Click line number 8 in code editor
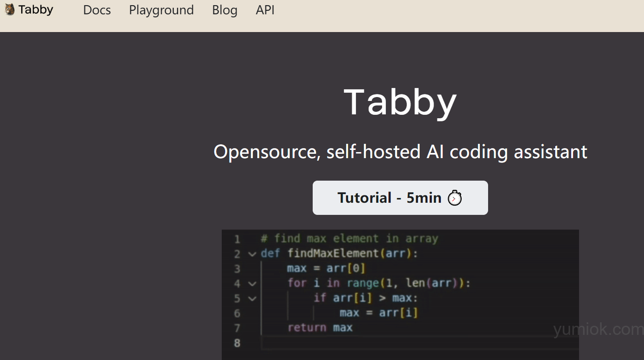 (x=237, y=343)
